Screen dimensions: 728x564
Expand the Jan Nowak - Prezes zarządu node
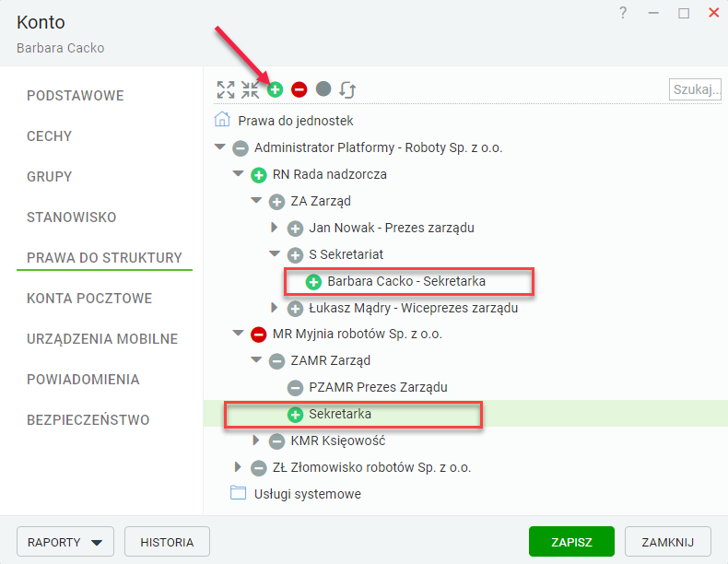click(274, 227)
